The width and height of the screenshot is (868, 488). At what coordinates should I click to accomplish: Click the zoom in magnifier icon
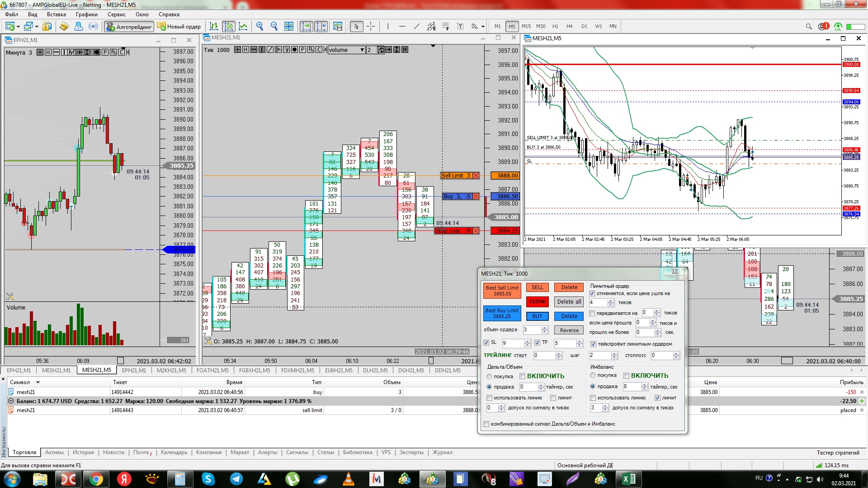point(259,26)
